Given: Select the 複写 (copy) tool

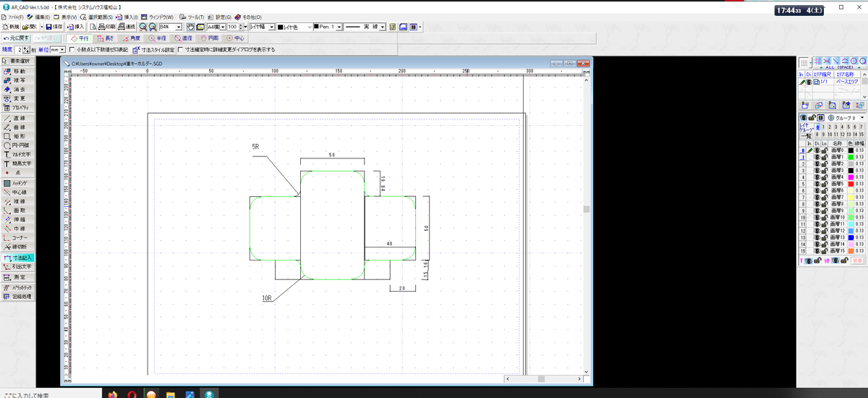Looking at the screenshot, I should click(17, 80).
